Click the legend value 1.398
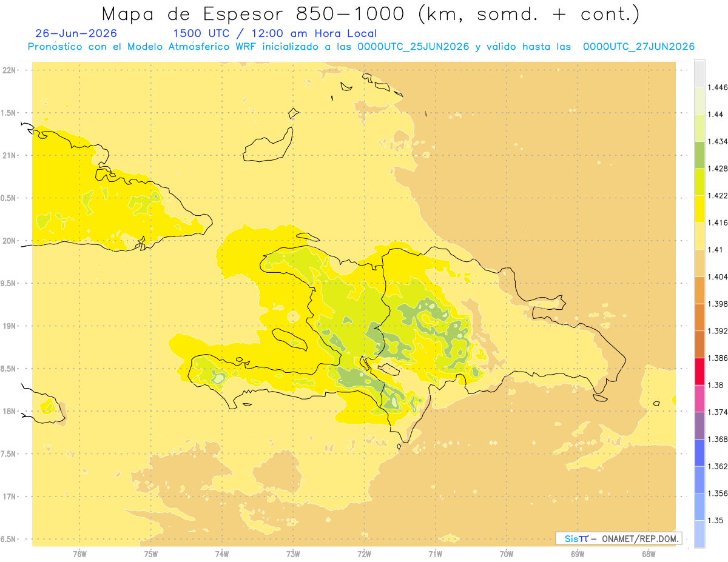Viewport: 728px width, 562px height. click(x=718, y=304)
